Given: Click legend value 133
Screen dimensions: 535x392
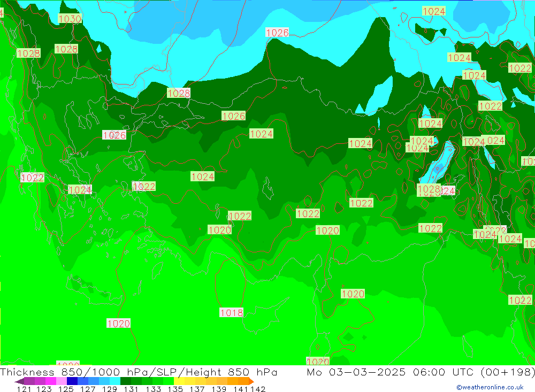Looking at the screenshot, I should pos(153,389).
